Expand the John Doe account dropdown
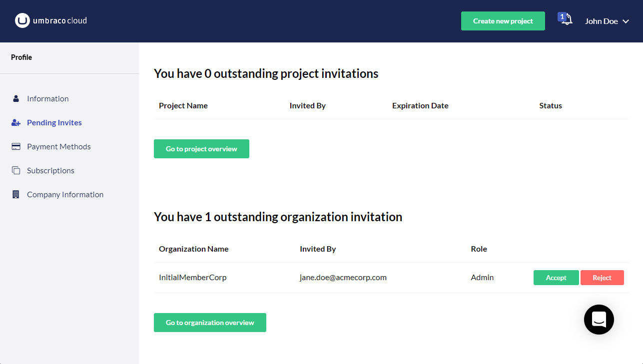 tap(607, 21)
